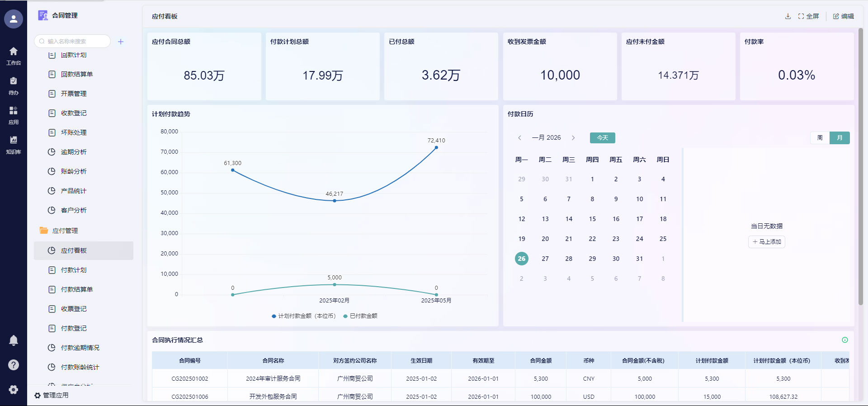Viewport: 868px width, 406px height.
Task: Open 逾期分析 in the sidebar
Action: (x=74, y=152)
